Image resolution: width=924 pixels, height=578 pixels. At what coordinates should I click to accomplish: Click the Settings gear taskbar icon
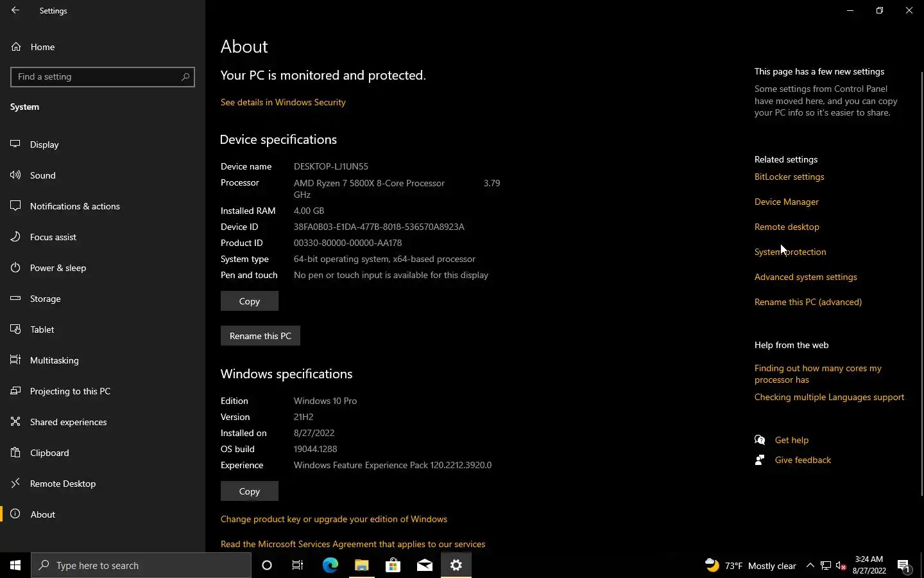(456, 565)
